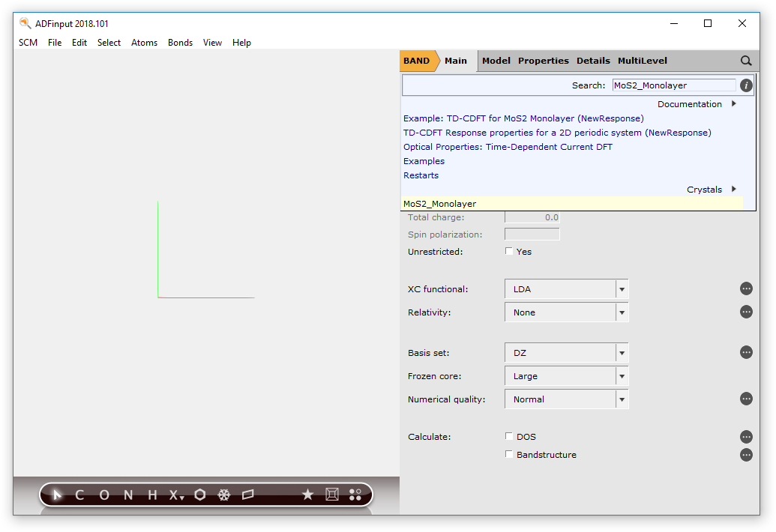Viewport: 776px width, 532px height.
Task: Open the structures ring tool
Action: point(200,495)
